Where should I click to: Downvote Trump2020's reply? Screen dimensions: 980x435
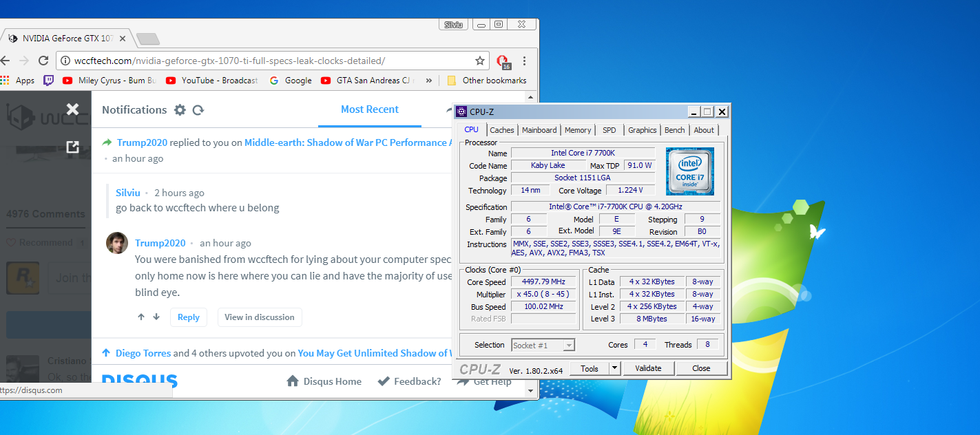point(156,317)
